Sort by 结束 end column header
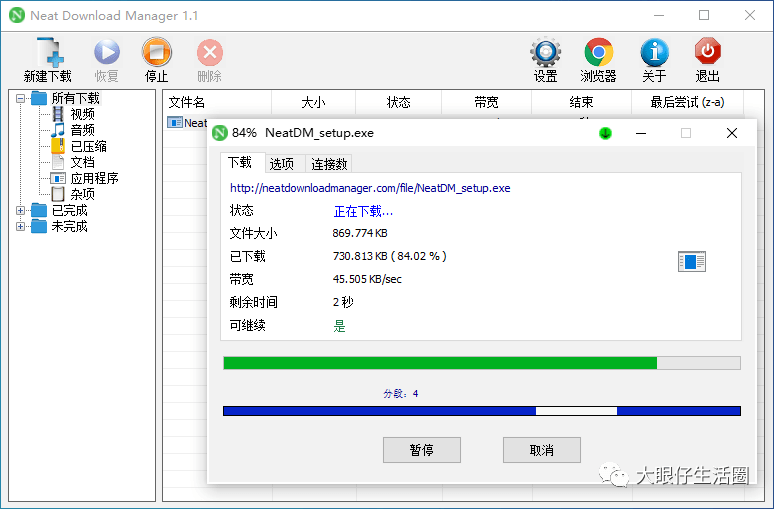This screenshot has height=509, width=774. tap(581, 102)
